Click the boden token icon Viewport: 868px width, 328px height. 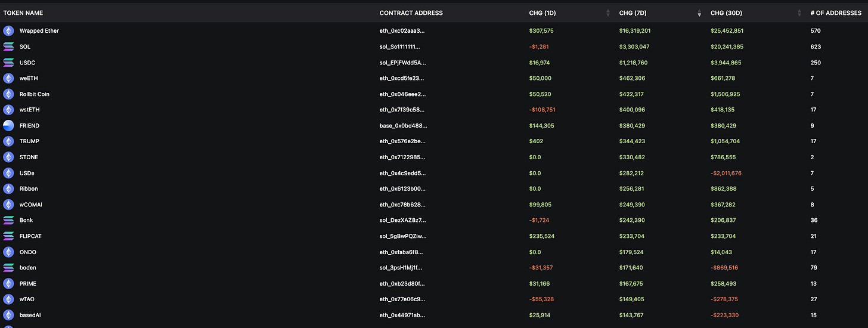[x=8, y=268]
